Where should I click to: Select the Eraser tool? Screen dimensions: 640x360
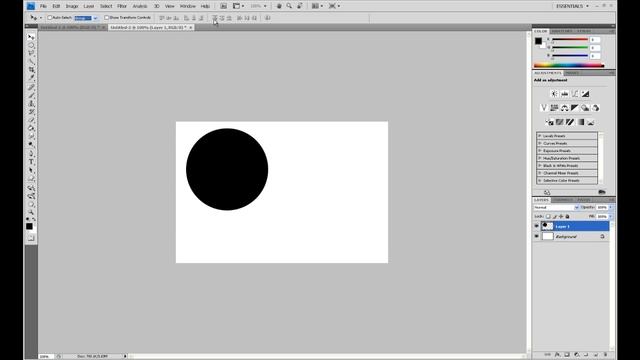31,120
